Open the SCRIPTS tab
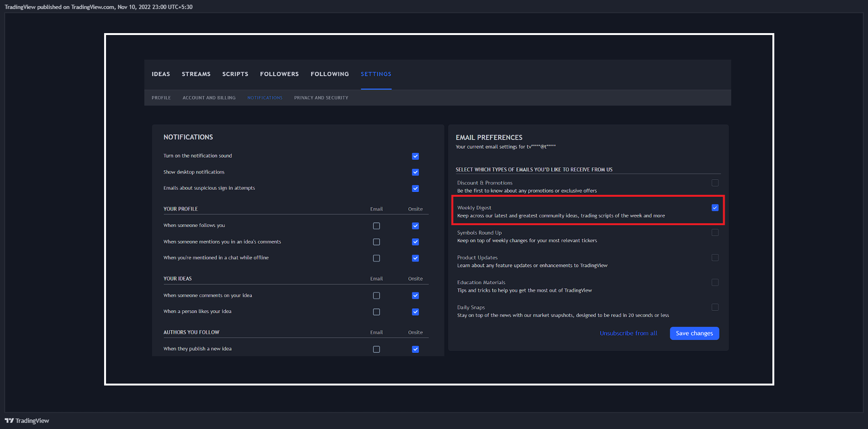Viewport: 868px width, 429px height. click(235, 74)
